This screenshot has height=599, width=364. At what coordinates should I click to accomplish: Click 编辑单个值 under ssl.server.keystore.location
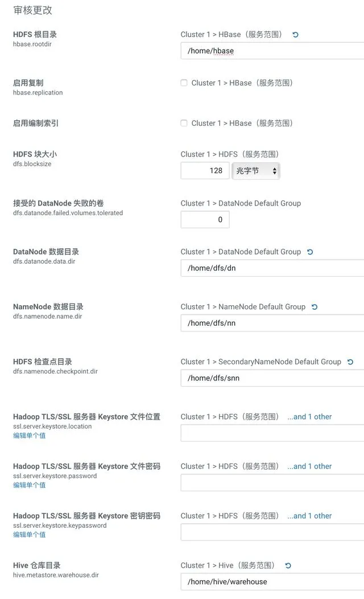click(x=30, y=436)
